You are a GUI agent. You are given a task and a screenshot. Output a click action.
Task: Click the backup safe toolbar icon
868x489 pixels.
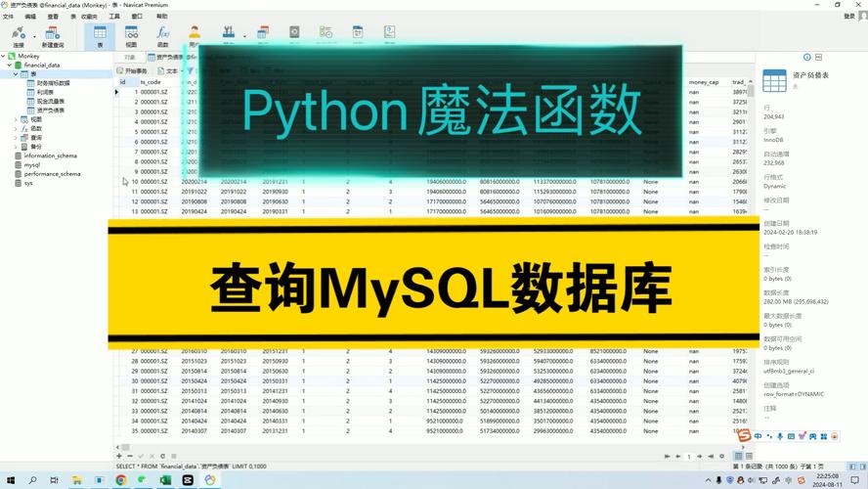(294, 32)
